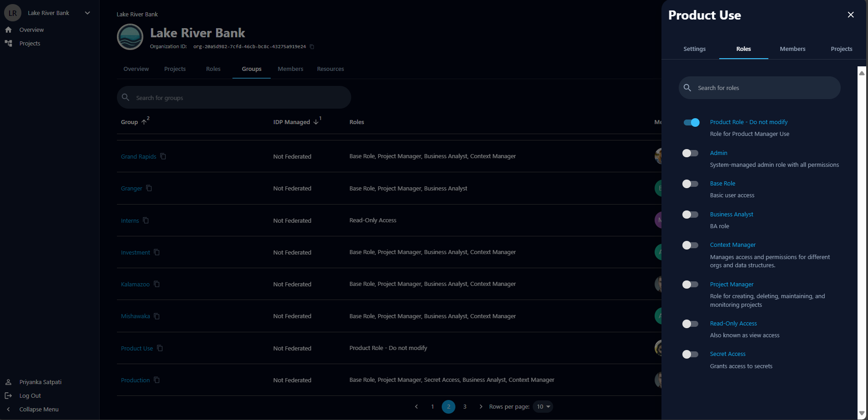
Task: Copy the organization ID
Action: pyautogui.click(x=312, y=47)
